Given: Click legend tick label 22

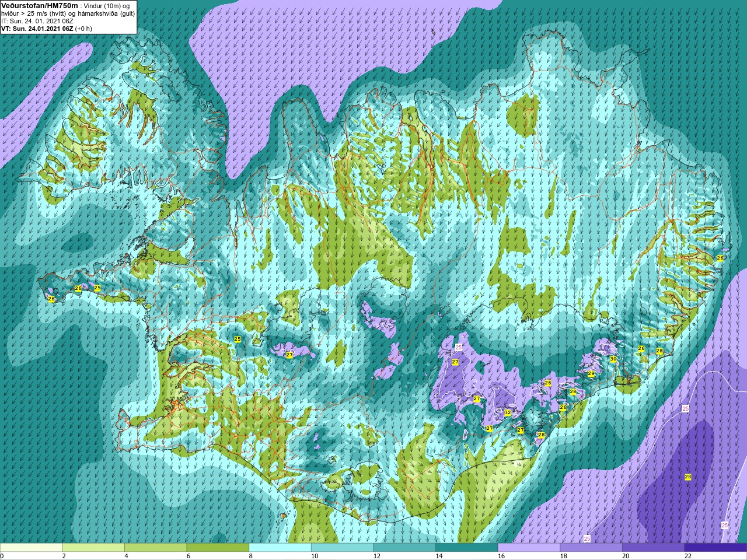Looking at the screenshot, I should click(x=687, y=556).
